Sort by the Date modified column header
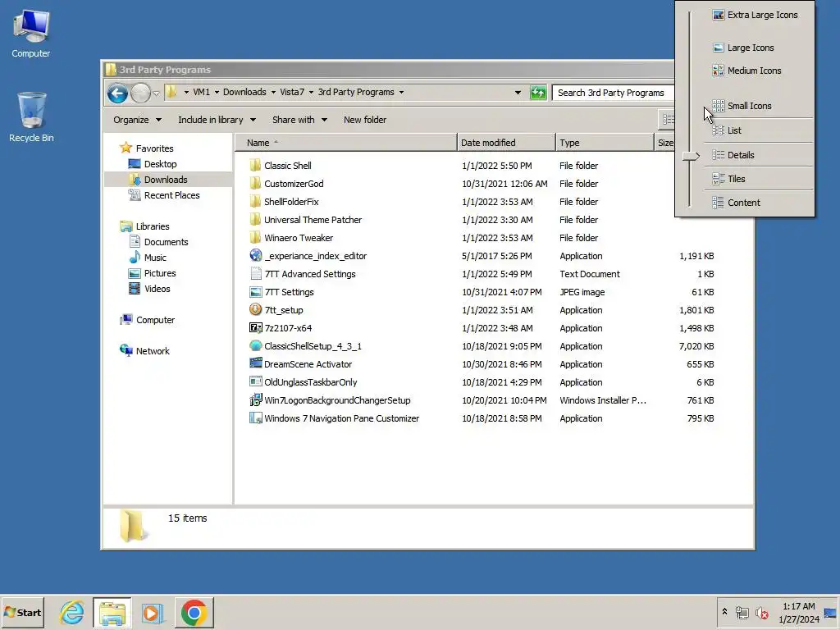840x630 pixels. pos(506,143)
